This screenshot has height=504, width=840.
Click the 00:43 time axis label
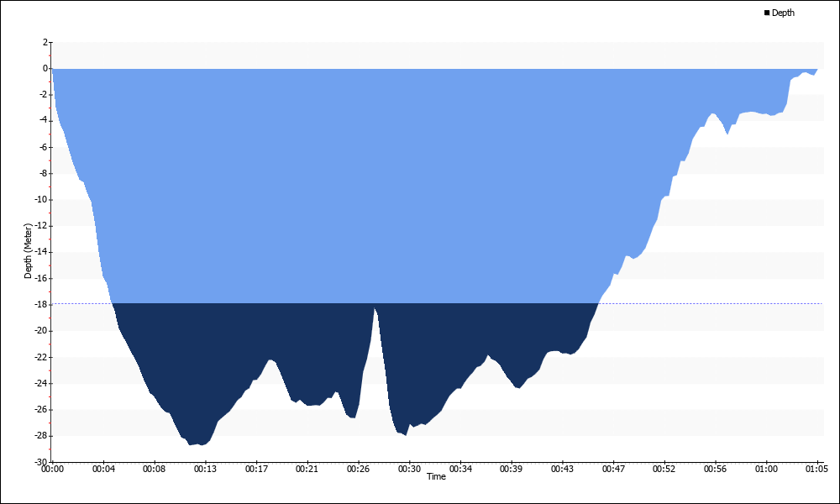click(x=562, y=470)
